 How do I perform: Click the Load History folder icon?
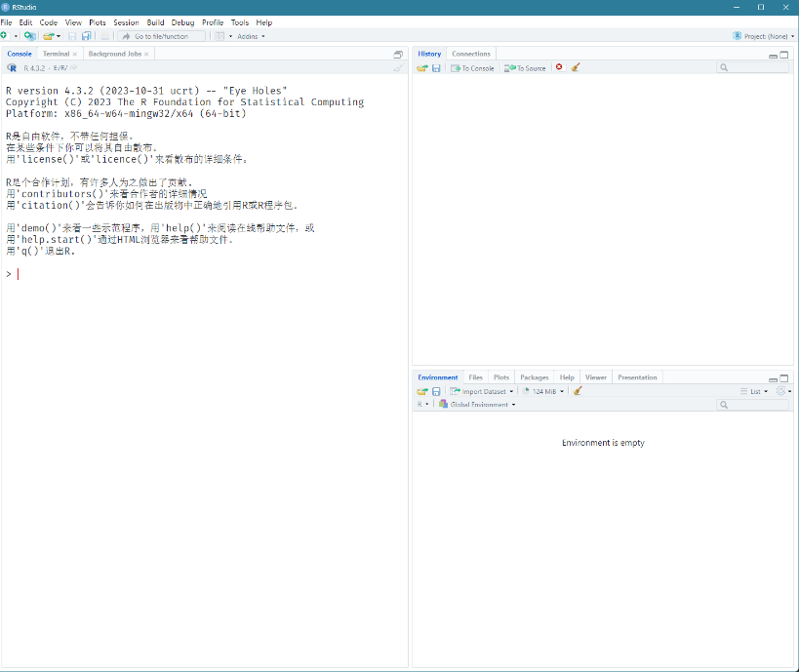(421, 67)
